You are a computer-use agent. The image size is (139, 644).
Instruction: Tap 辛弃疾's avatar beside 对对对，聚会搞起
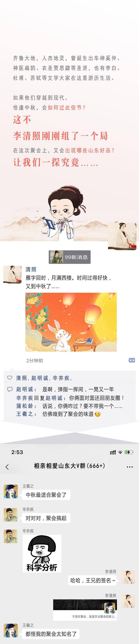[x=11, y=515]
